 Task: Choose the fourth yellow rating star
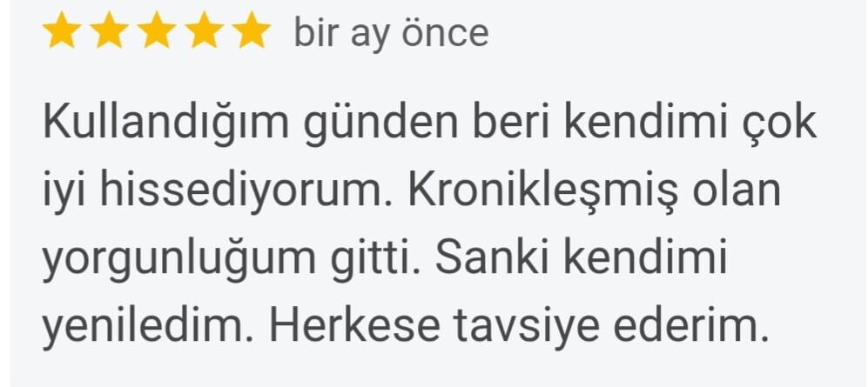pyautogui.click(x=204, y=31)
